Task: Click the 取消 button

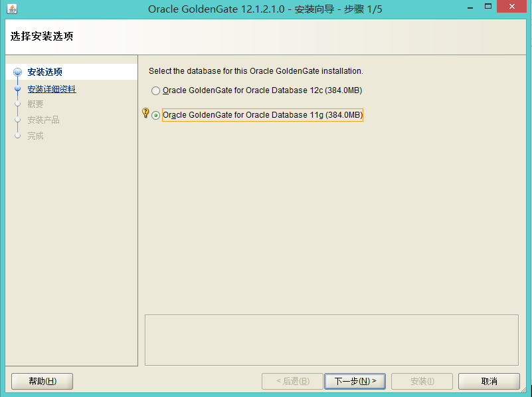Action: [x=489, y=381]
